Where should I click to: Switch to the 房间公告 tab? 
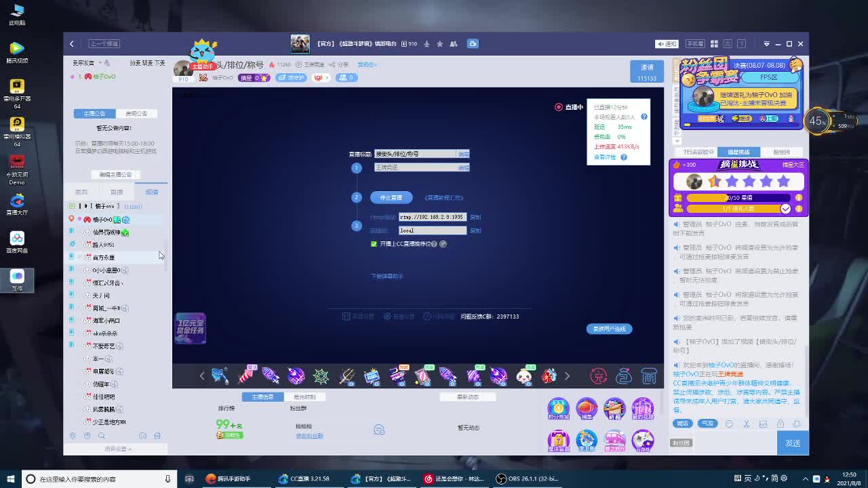pyautogui.click(x=136, y=113)
